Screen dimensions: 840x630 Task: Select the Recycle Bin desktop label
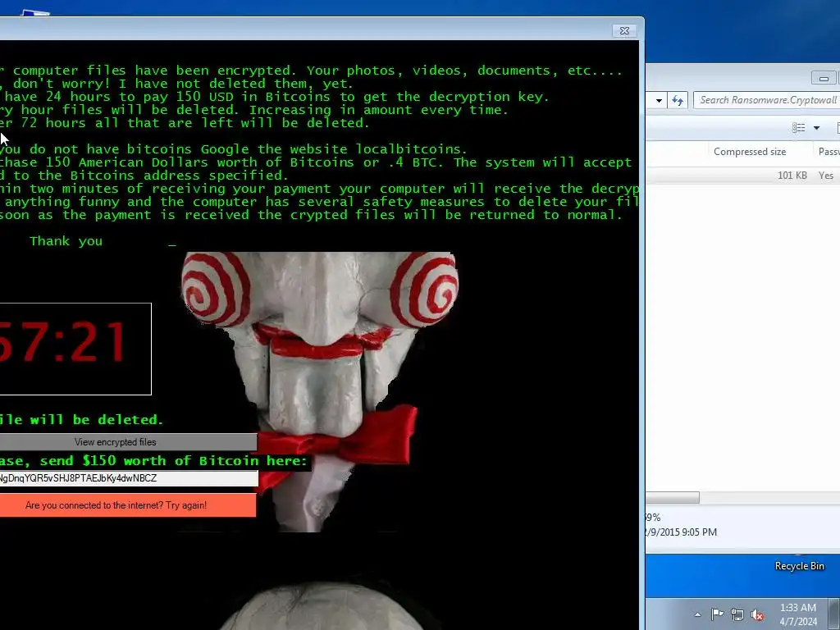click(x=799, y=566)
